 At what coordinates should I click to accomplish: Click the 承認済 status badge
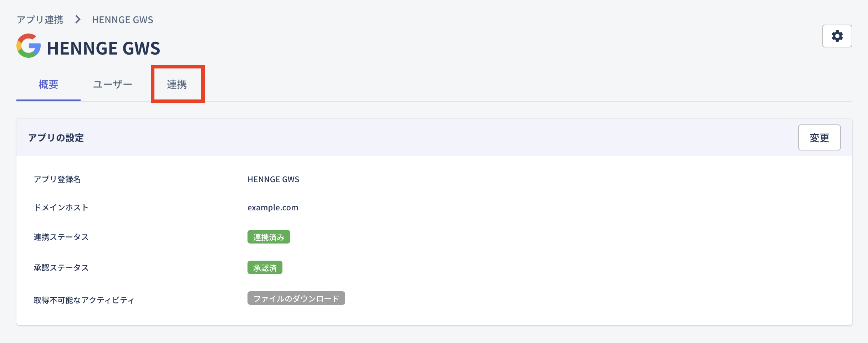click(265, 268)
